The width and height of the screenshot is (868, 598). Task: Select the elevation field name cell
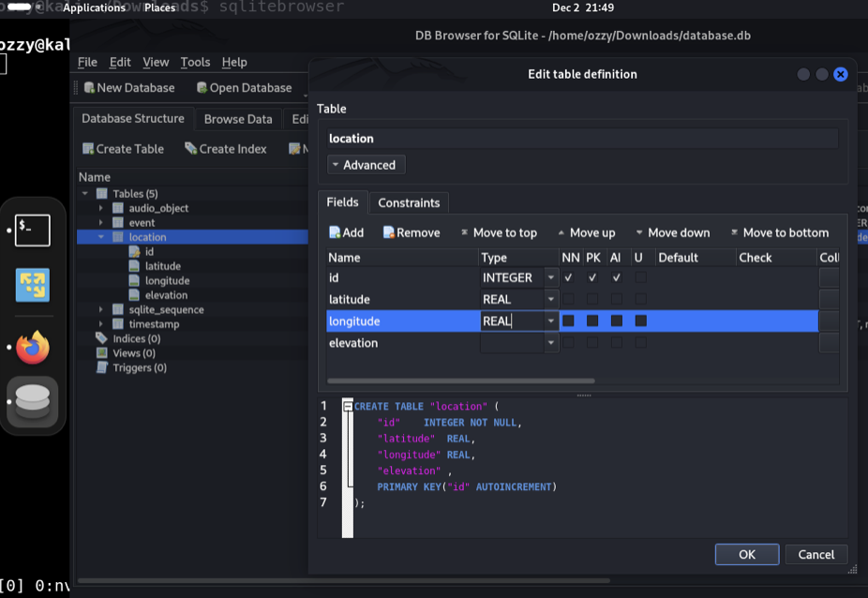click(402, 343)
